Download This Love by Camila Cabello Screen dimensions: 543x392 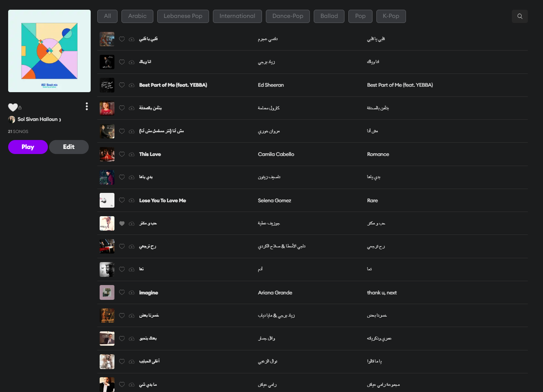tap(132, 154)
